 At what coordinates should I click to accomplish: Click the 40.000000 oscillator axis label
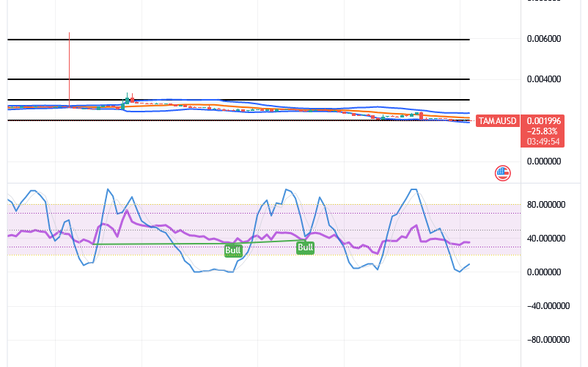tap(546, 239)
